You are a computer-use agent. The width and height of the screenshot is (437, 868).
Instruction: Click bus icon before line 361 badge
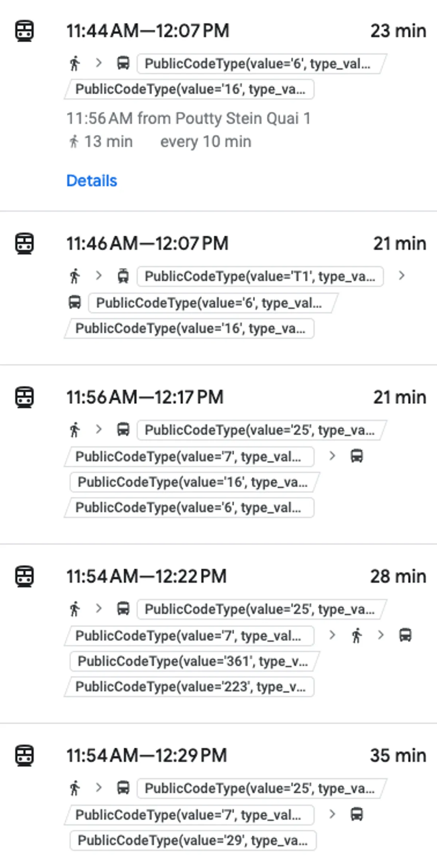tap(405, 635)
